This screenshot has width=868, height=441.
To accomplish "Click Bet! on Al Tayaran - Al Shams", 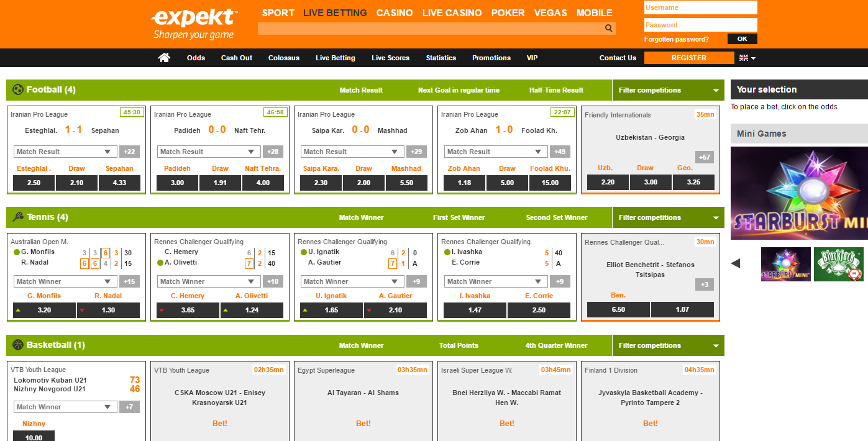I will 363,424.
